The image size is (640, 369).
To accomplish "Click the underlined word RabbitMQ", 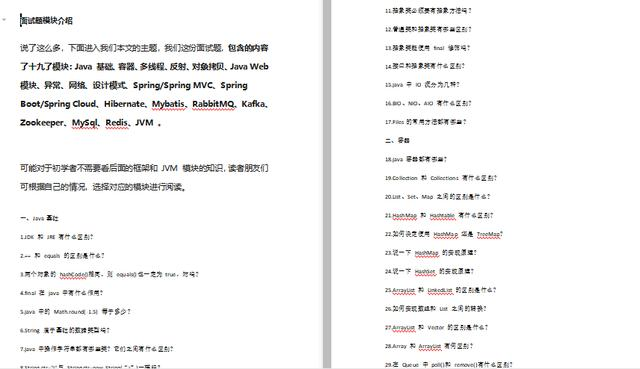I will click(213, 104).
